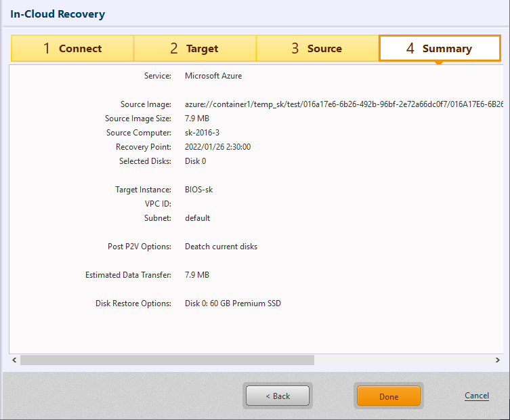Click the Target Instance value BIOS-sk

pyautogui.click(x=199, y=190)
